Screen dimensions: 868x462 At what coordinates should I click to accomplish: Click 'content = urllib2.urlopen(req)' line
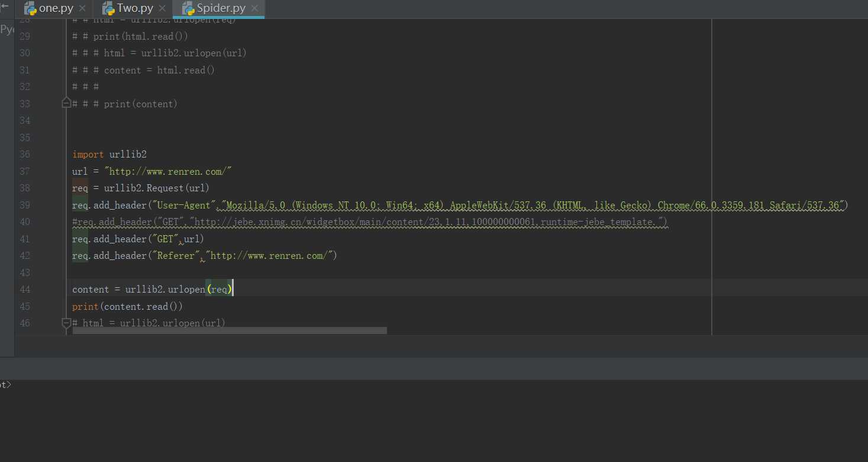tap(153, 290)
